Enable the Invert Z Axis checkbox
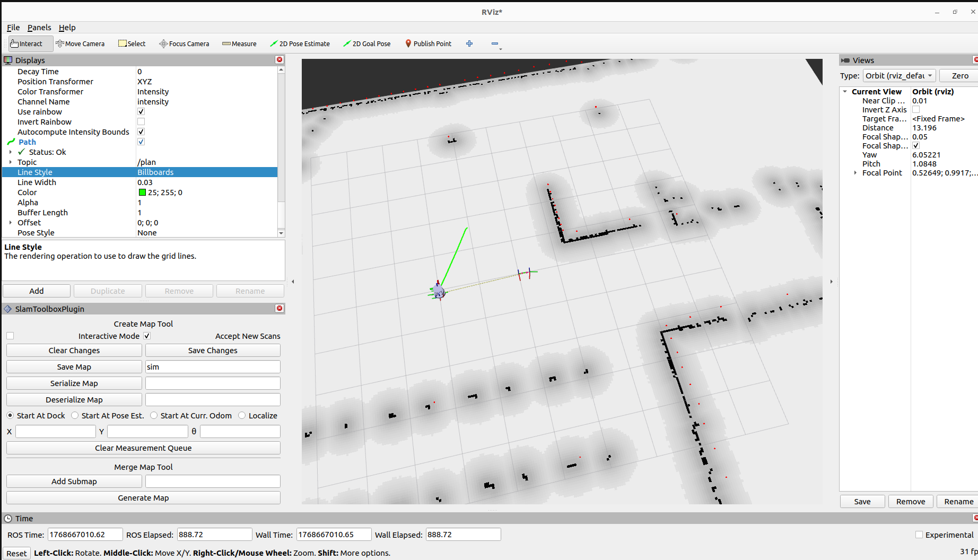978x560 pixels. point(916,110)
